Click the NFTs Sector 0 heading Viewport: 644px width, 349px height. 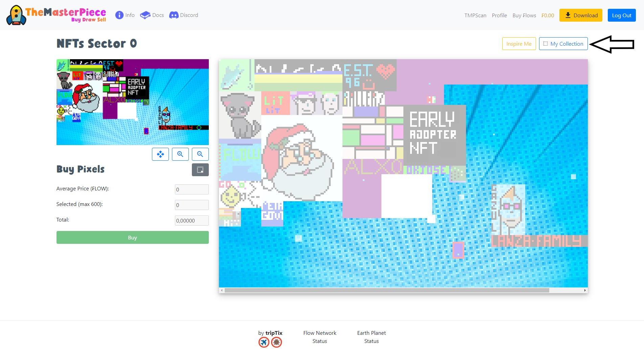tap(97, 44)
